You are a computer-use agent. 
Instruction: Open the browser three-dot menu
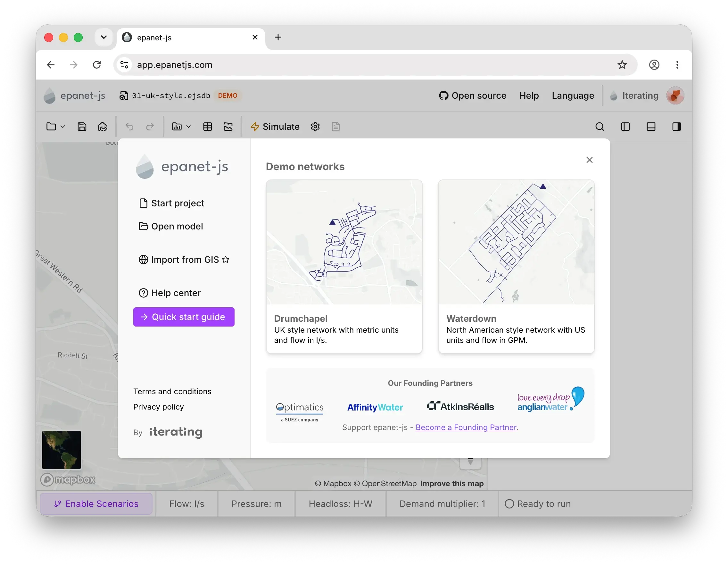(x=677, y=65)
